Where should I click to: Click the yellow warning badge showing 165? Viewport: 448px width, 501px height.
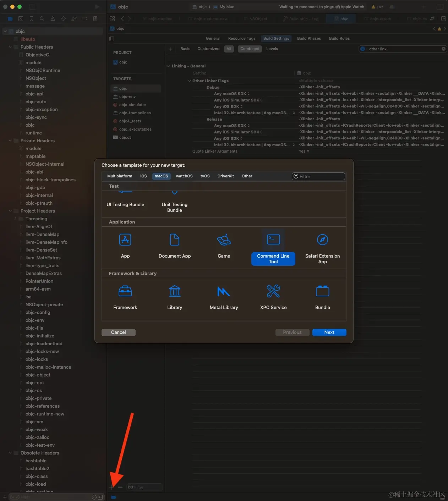click(x=377, y=7)
